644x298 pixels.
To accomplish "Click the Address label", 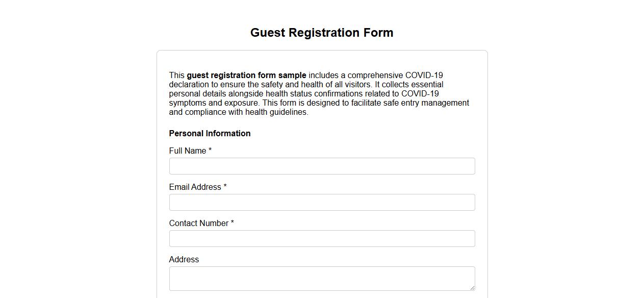I will click(x=184, y=259).
